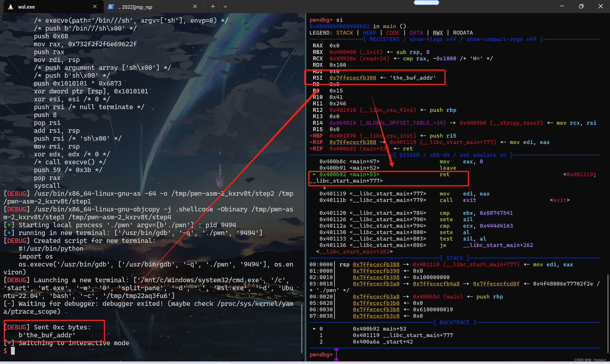Close the 2022Jjmp_rsp tab
The height and width of the screenshot is (364, 610).
click(195, 6)
